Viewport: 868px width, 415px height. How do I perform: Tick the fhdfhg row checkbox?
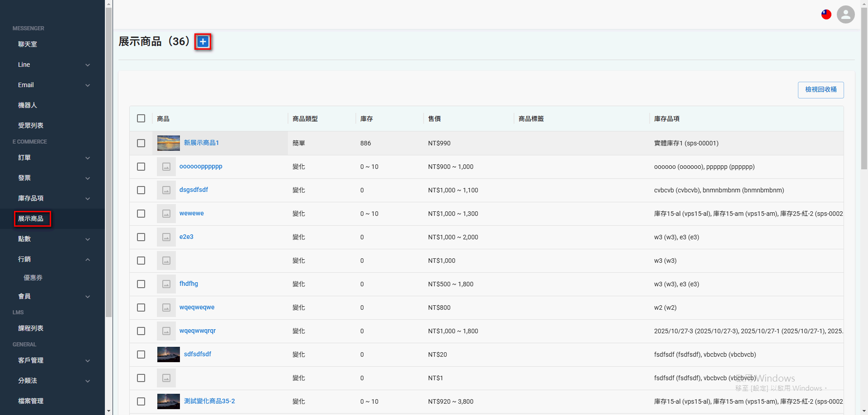141,284
